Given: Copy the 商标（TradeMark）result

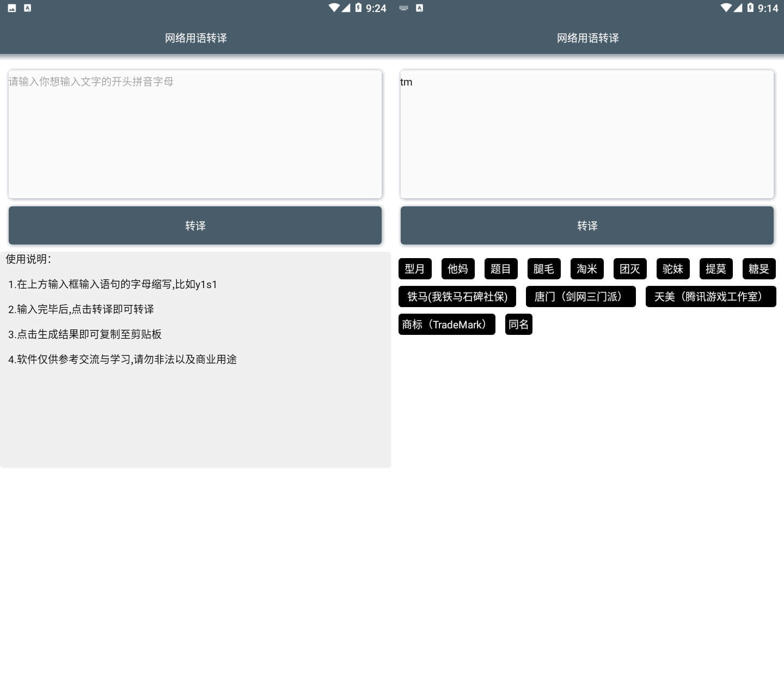Looking at the screenshot, I should click(x=446, y=325).
